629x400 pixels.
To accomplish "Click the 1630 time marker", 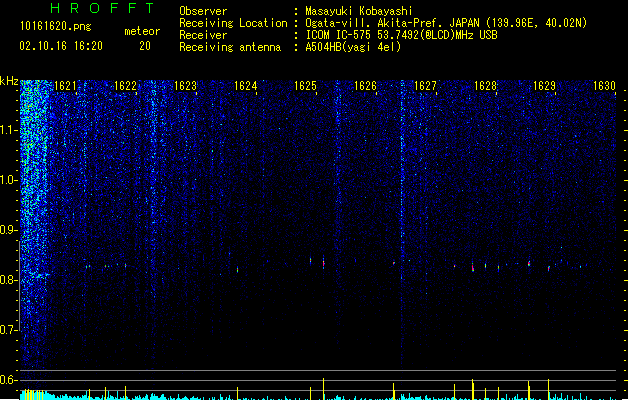I will [x=604, y=86].
